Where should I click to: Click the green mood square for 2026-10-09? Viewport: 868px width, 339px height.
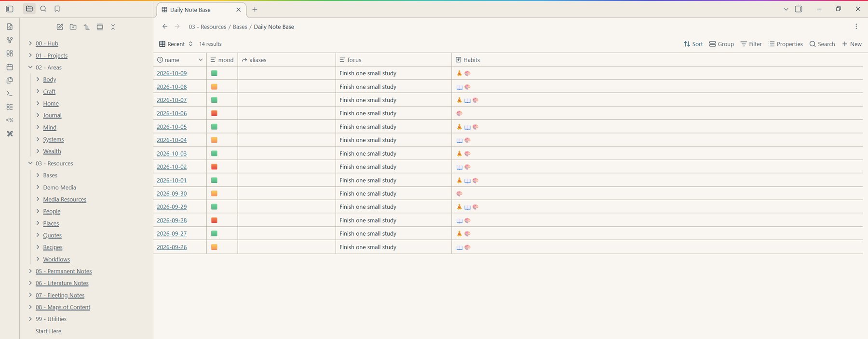click(x=214, y=73)
